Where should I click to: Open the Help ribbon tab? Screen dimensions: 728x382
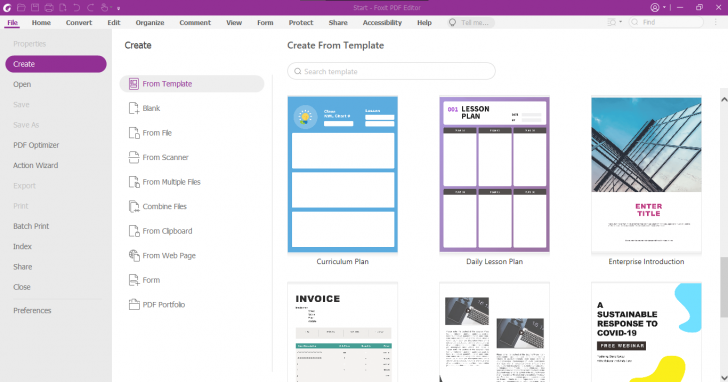click(424, 22)
